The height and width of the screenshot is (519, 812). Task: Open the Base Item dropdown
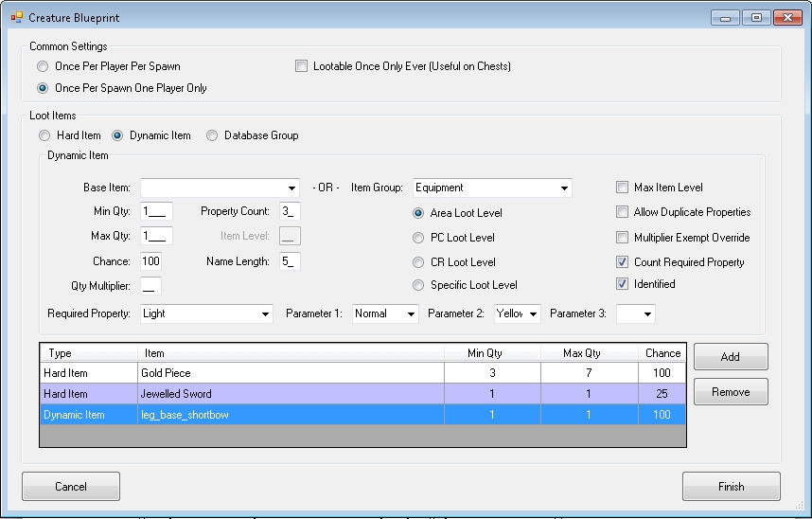pyautogui.click(x=291, y=188)
